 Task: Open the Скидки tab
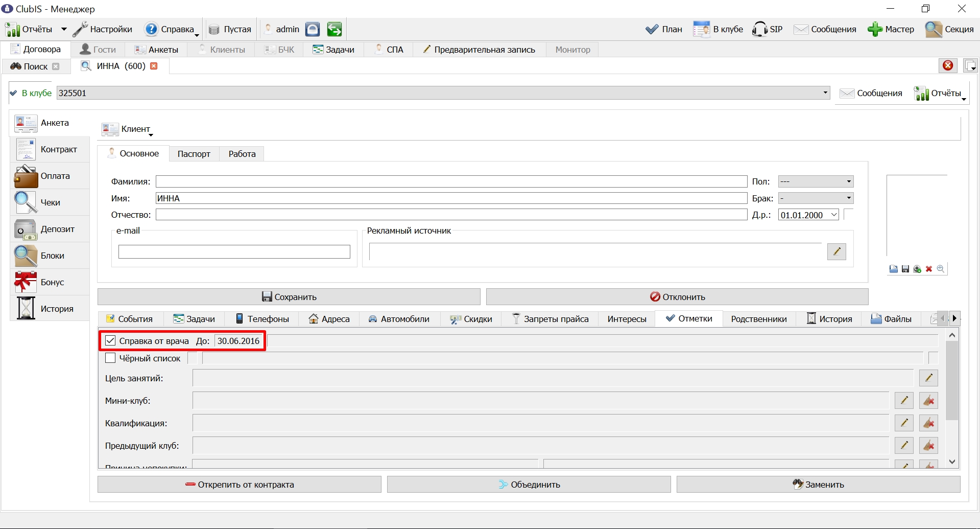[471, 319]
